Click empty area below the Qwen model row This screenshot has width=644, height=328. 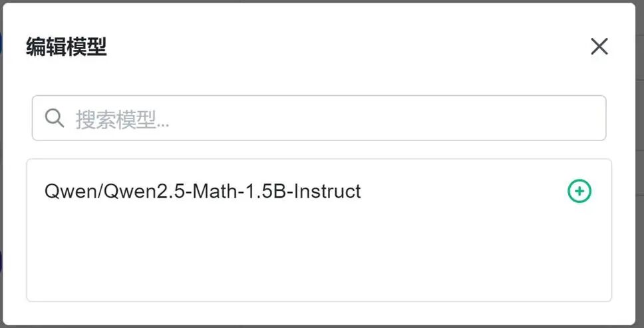(x=318, y=259)
